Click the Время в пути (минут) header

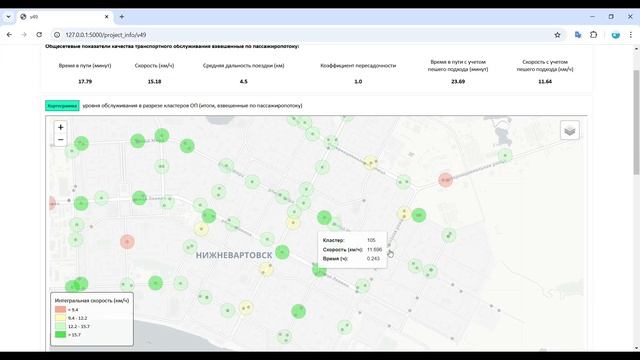click(85, 65)
